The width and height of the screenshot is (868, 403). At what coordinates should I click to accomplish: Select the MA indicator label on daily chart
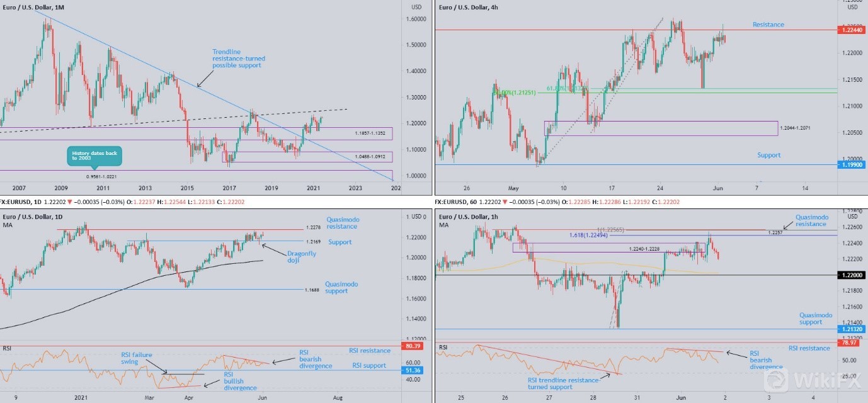point(7,225)
